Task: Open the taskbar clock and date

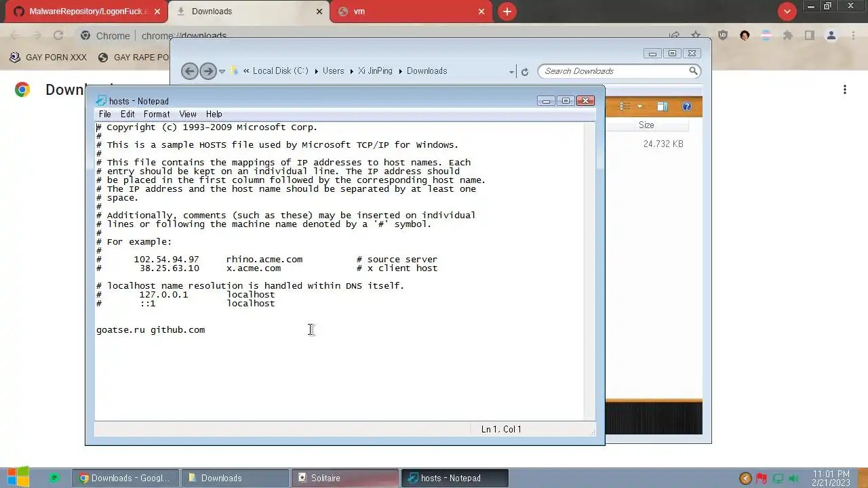Action: tap(830, 478)
